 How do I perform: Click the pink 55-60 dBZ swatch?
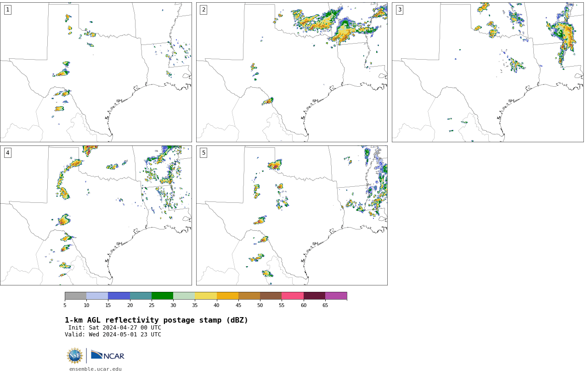pos(293,296)
